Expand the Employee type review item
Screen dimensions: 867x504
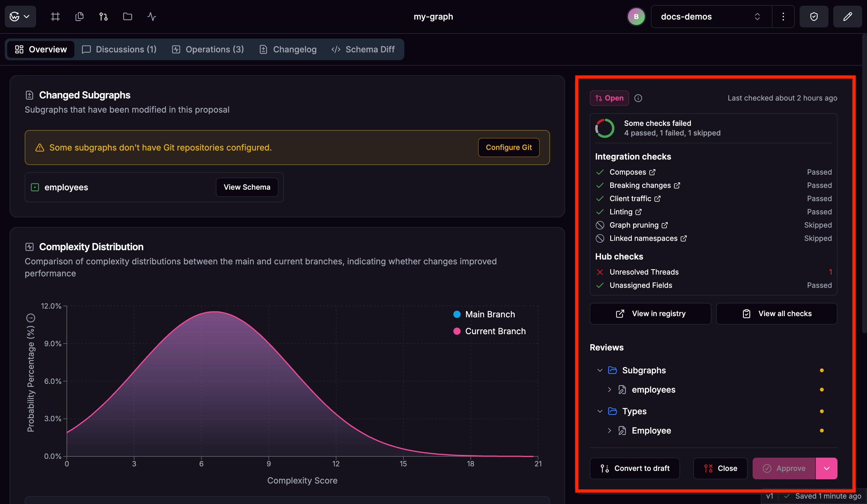(x=609, y=430)
